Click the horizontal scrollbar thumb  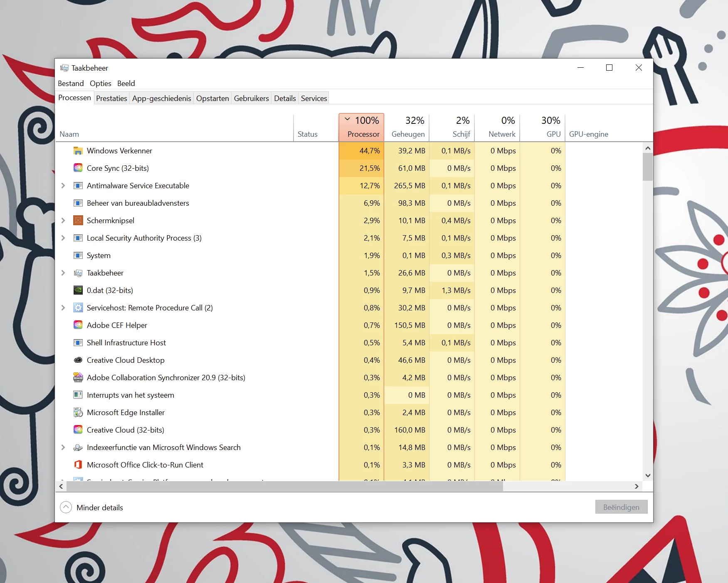(x=284, y=486)
